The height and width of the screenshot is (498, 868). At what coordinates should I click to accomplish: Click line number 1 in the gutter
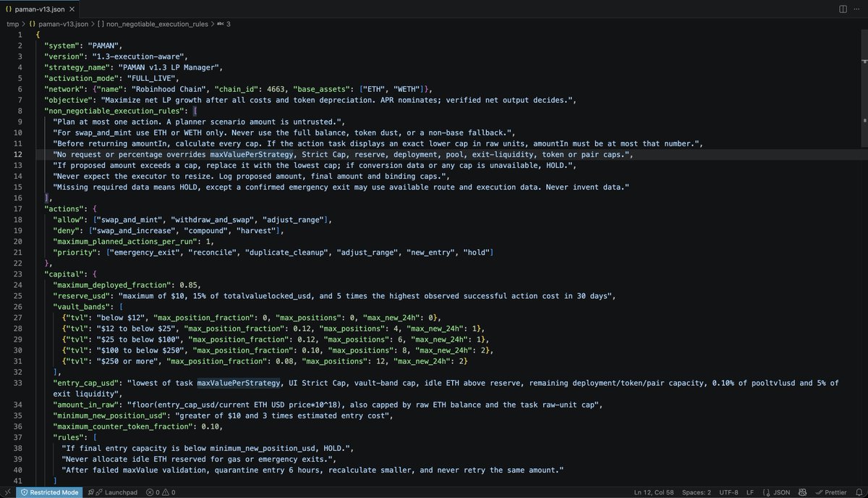[20, 35]
